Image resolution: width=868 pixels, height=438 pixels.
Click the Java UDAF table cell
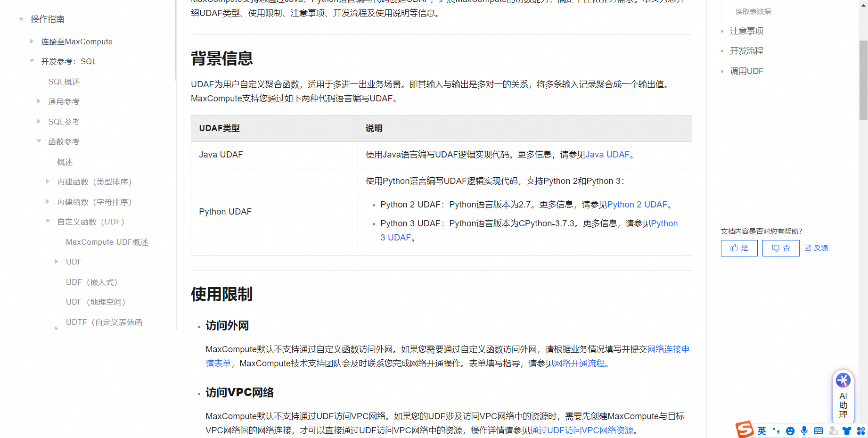[x=274, y=155]
